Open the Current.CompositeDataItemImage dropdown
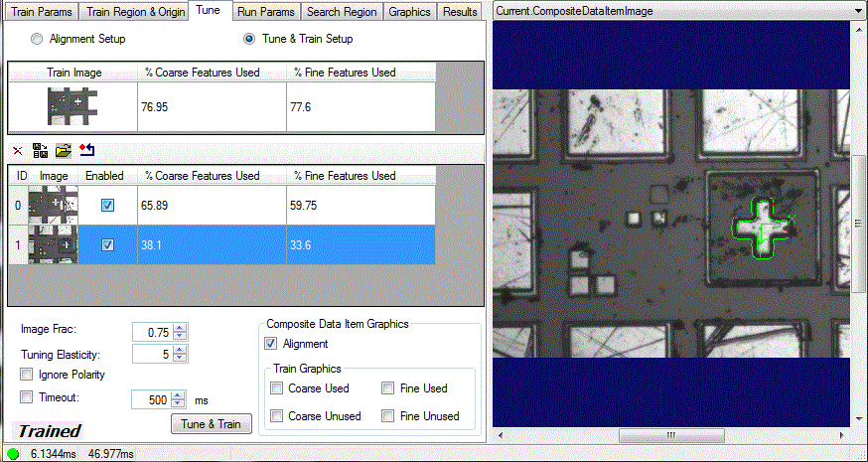This screenshot has height=462, width=868. click(857, 11)
